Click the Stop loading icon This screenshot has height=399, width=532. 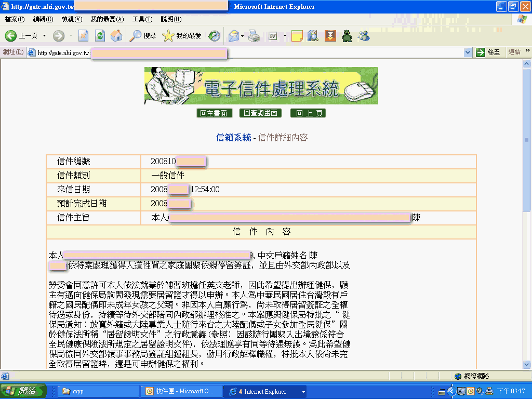coord(84,36)
